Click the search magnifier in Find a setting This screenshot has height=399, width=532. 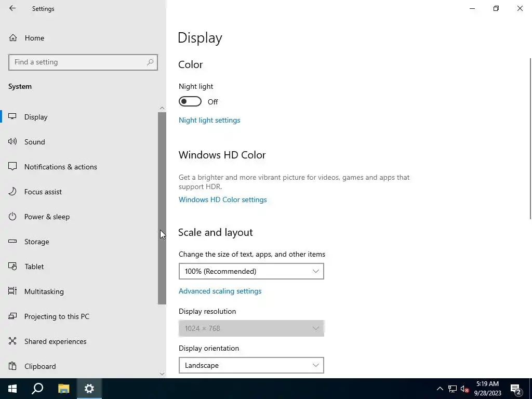click(150, 62)
